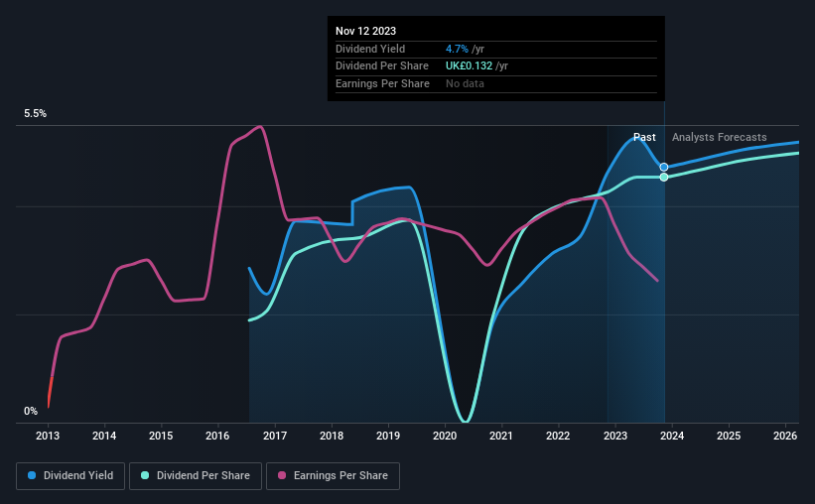Click the UK£0.132 dividend per share value
815x504 pixels.
tap(469, 66)
